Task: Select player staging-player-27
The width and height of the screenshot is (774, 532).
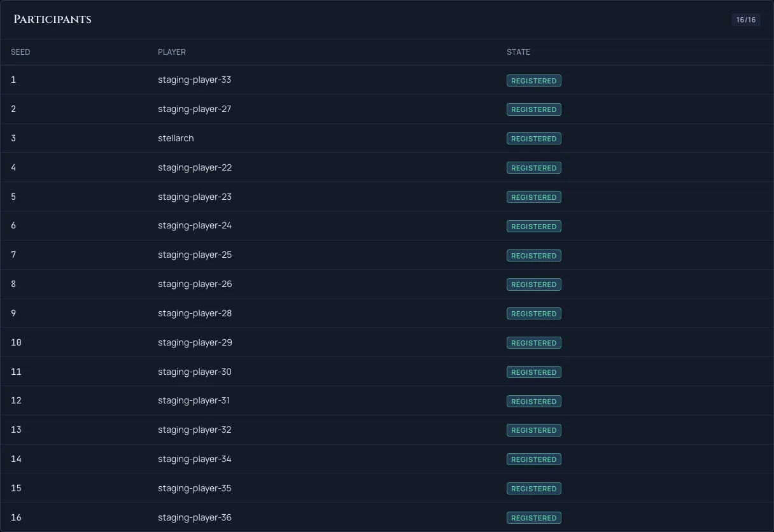Action: point(195,109)
